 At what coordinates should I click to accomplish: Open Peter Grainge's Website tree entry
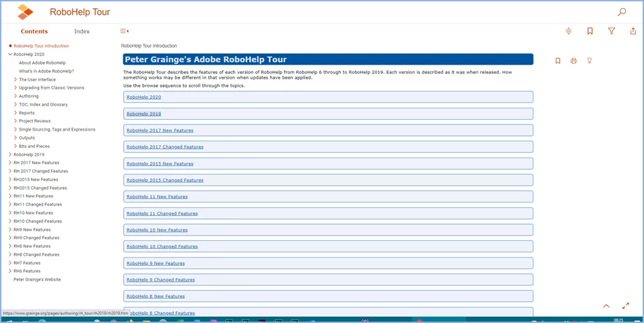click(37, 279)
